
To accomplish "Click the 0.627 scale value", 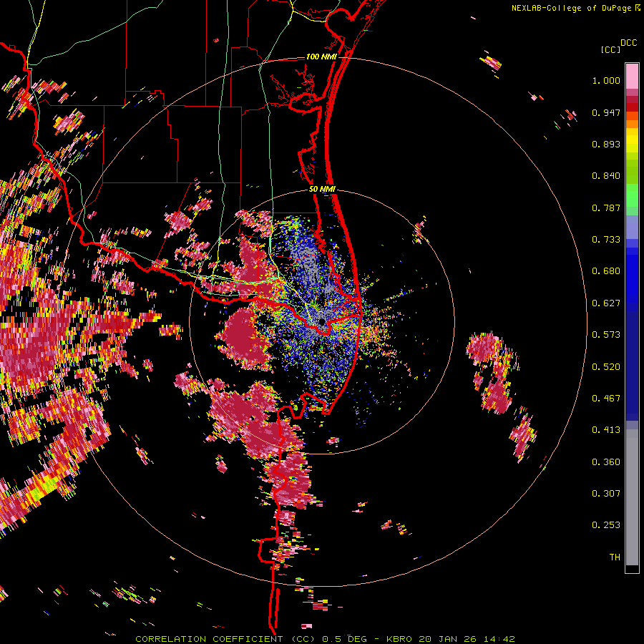I will (x=606, y=303).
